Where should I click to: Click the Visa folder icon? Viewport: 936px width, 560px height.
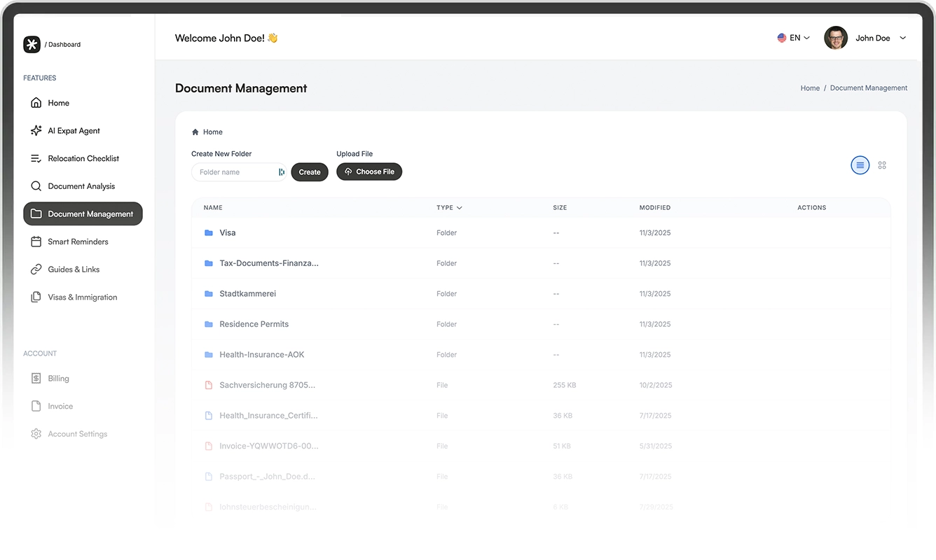209,232
